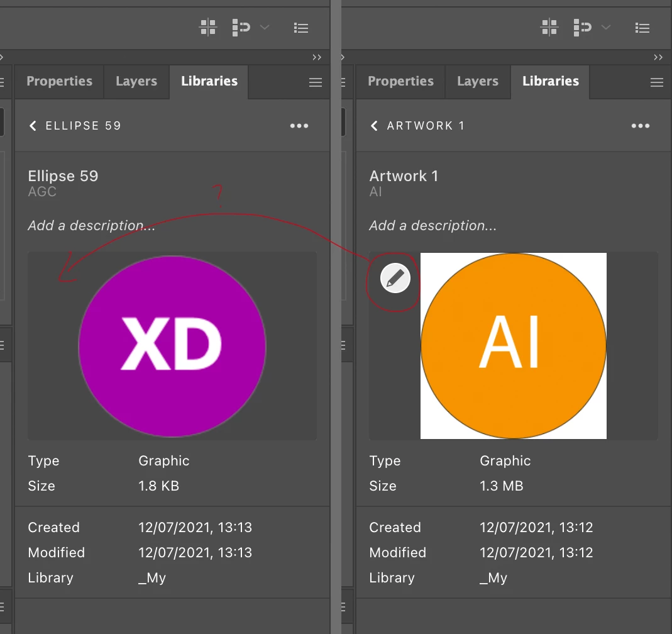Switch to the Layers tab in the left panel
672x634 pixels.
(136, 81)
